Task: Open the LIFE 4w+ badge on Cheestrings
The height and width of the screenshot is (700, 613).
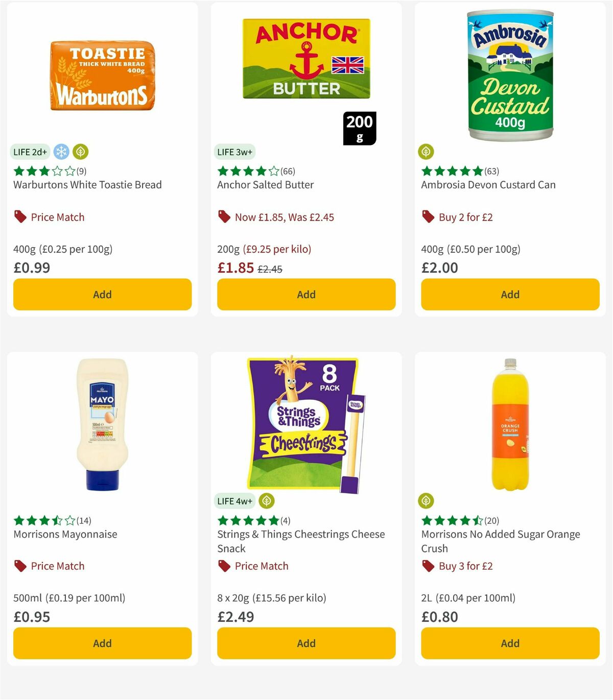Action: point(234,501)
